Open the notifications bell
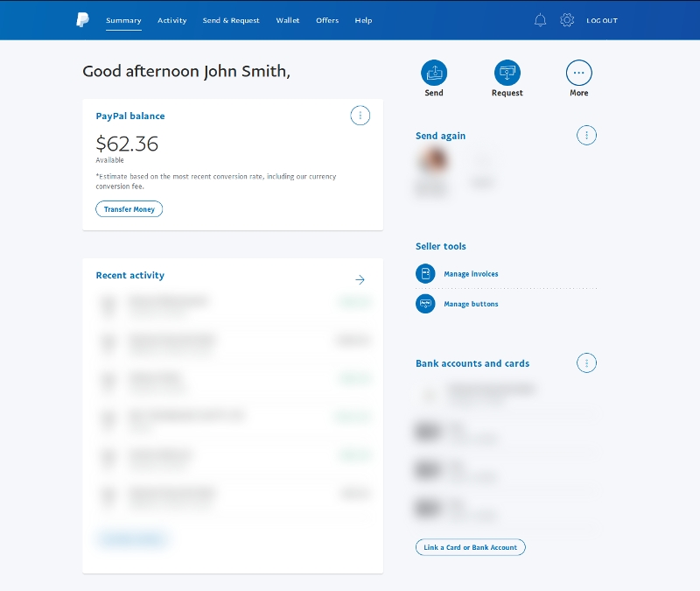The height and width of the screenshot is (591, 700). 540,20
